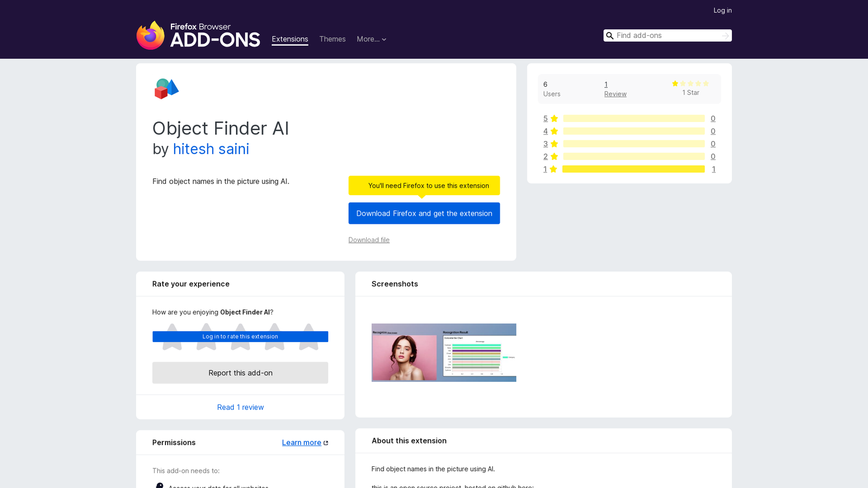
Task: Click the filled 1-star rating bar
Action: [x=634, y=169]
